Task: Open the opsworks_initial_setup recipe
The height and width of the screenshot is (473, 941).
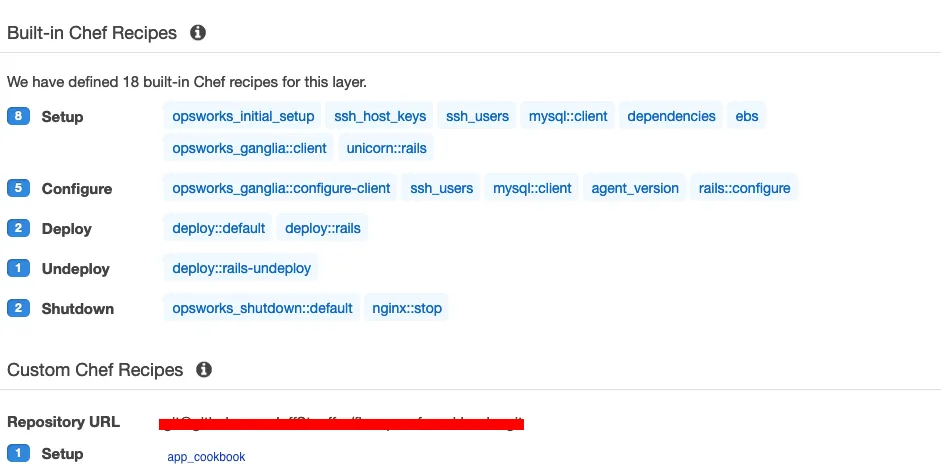Action: pyautogui.click(x=243, y=116)
